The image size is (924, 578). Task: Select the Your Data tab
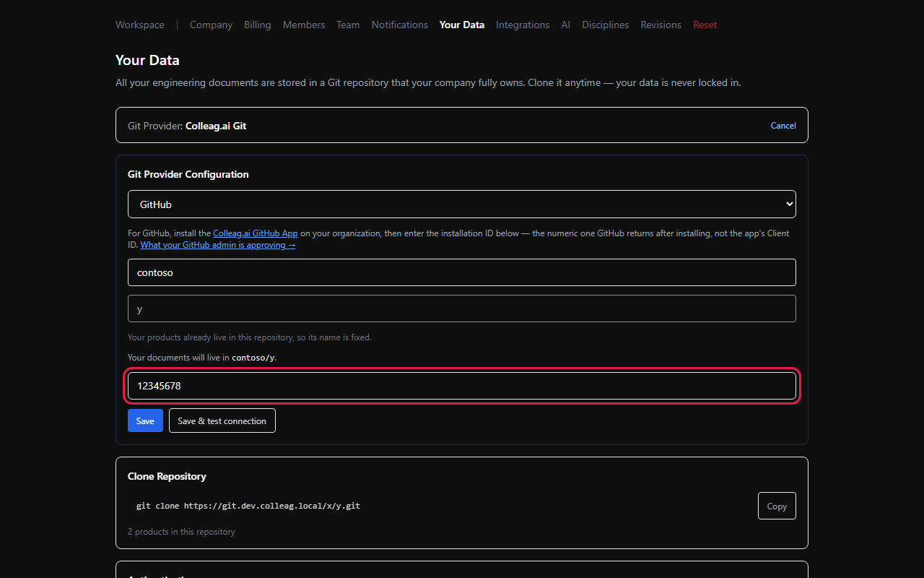click(462, 25)
